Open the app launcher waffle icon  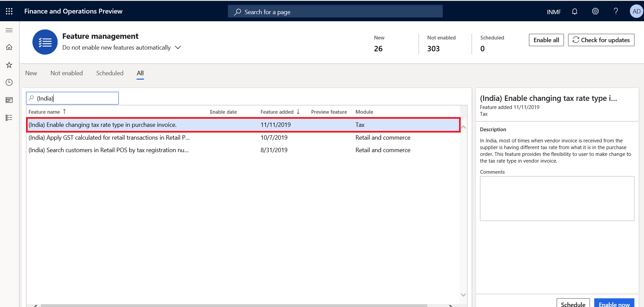[9, 11]
